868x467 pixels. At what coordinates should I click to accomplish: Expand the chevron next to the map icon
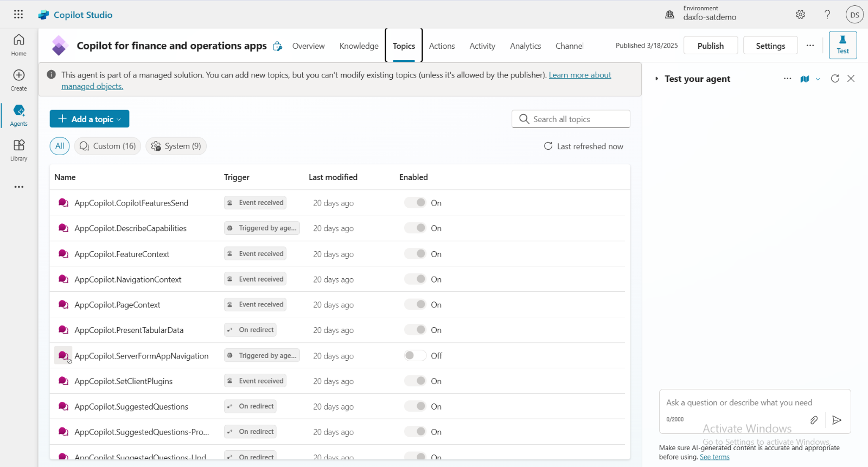[x=818, y=79]
